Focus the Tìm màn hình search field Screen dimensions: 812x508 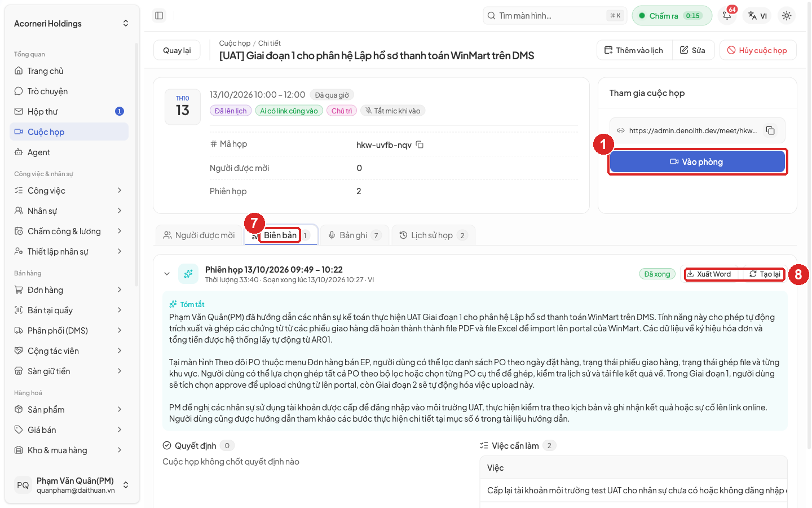(555, 16)
